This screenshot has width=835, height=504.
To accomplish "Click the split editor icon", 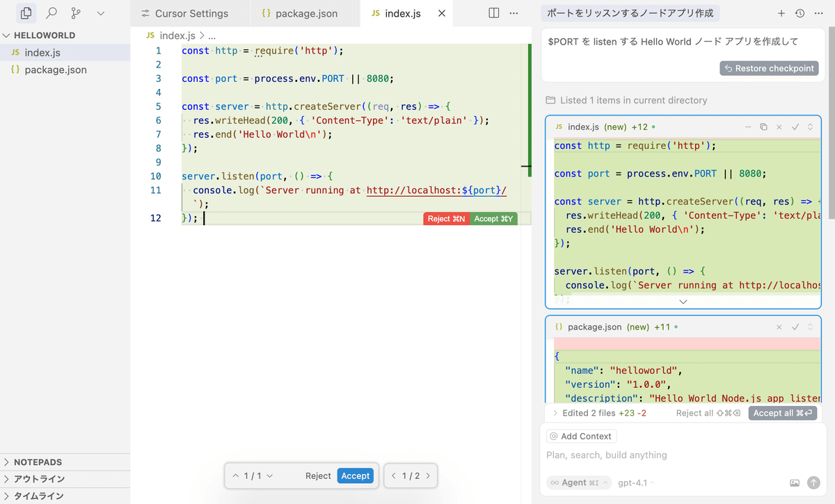I will pos(494,12).
